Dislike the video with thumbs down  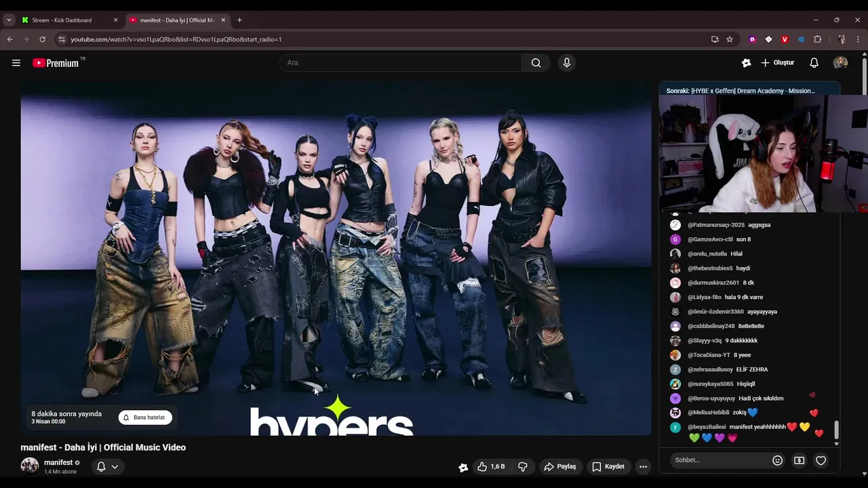(523, 466)
